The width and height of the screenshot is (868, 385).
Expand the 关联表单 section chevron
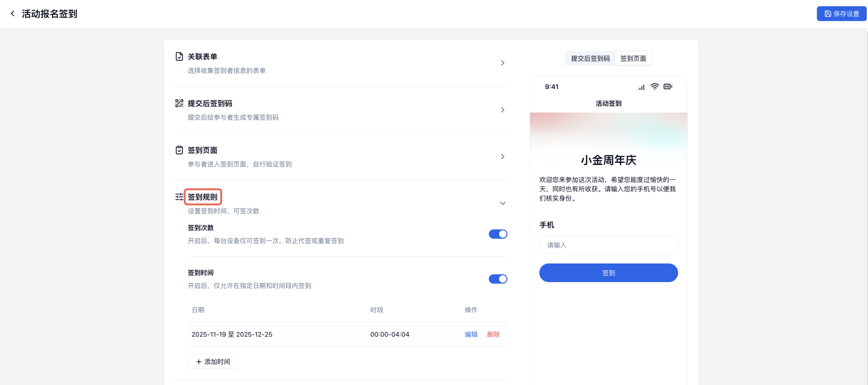coord(503,63)
